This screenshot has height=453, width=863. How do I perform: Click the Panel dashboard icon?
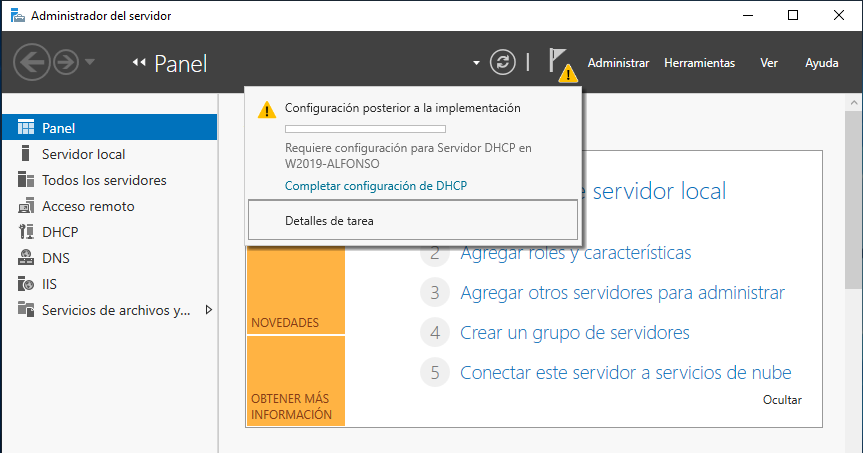click(26, 127)
